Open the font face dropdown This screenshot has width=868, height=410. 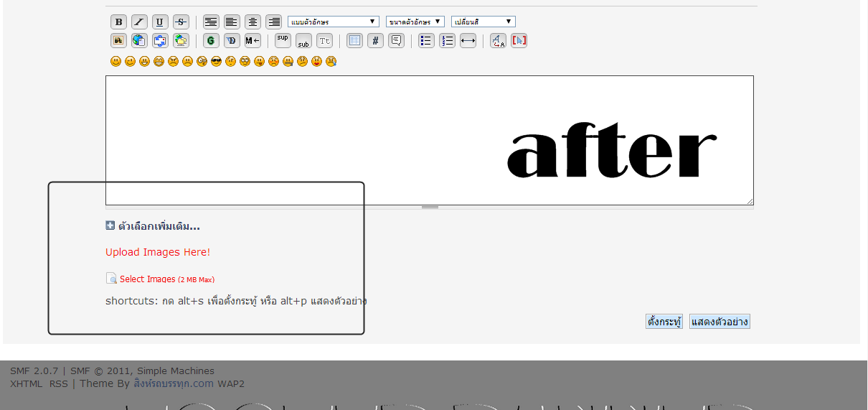click(334, 22)
